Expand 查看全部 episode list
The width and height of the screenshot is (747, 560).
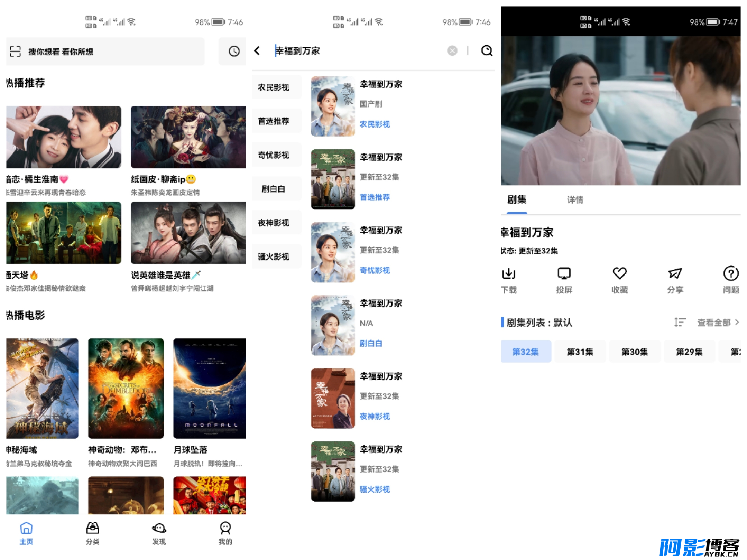[x=718, y=323]
